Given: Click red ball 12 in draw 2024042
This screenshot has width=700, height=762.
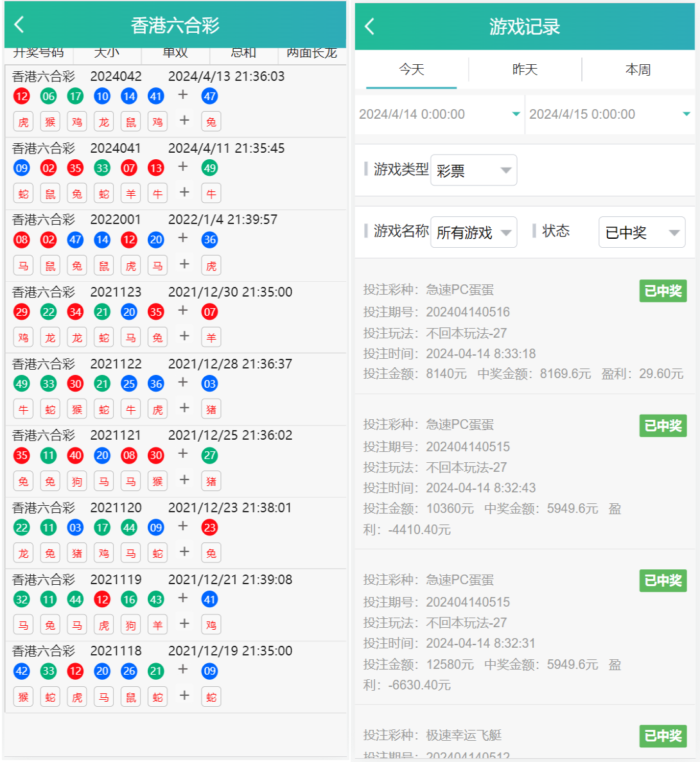Looking at the screenshot, I should coord(22,96).
